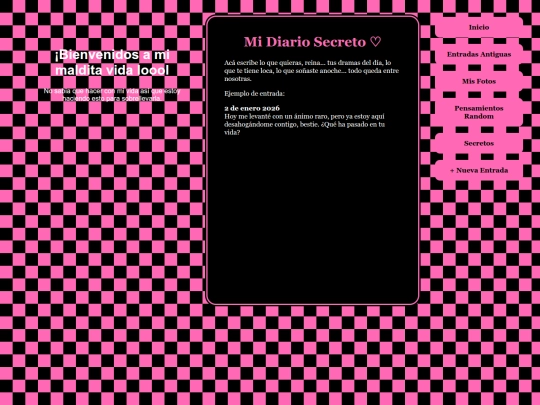Open the Mis Fotos section
540x405 pixels.
pyautogui.click(x=479, y=81)
